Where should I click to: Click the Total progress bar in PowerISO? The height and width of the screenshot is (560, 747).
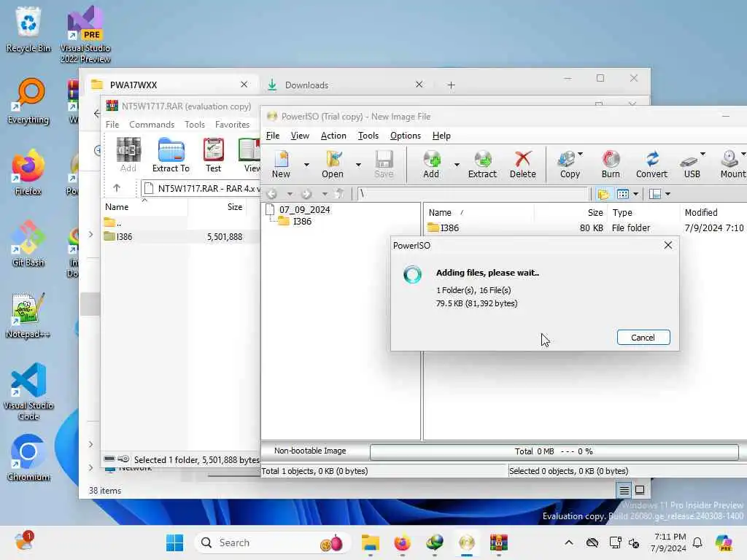[554, 451]
